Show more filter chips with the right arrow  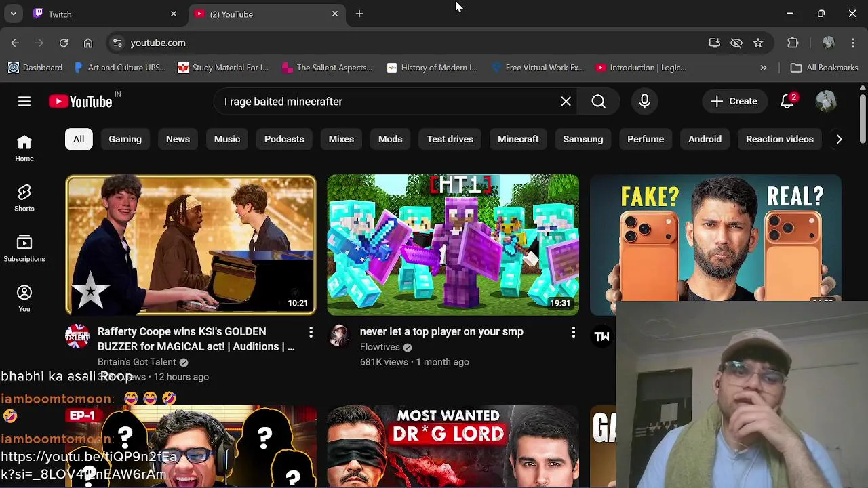pyautogui.click(x=839, y=139)
